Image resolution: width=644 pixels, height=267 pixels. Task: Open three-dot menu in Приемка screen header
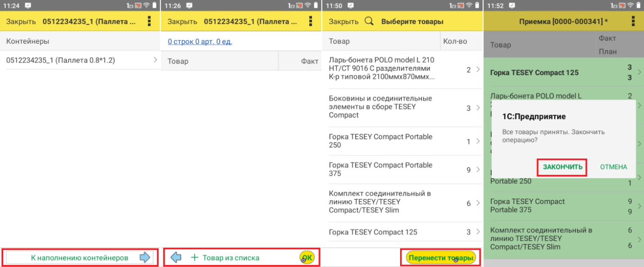(633, 21)
